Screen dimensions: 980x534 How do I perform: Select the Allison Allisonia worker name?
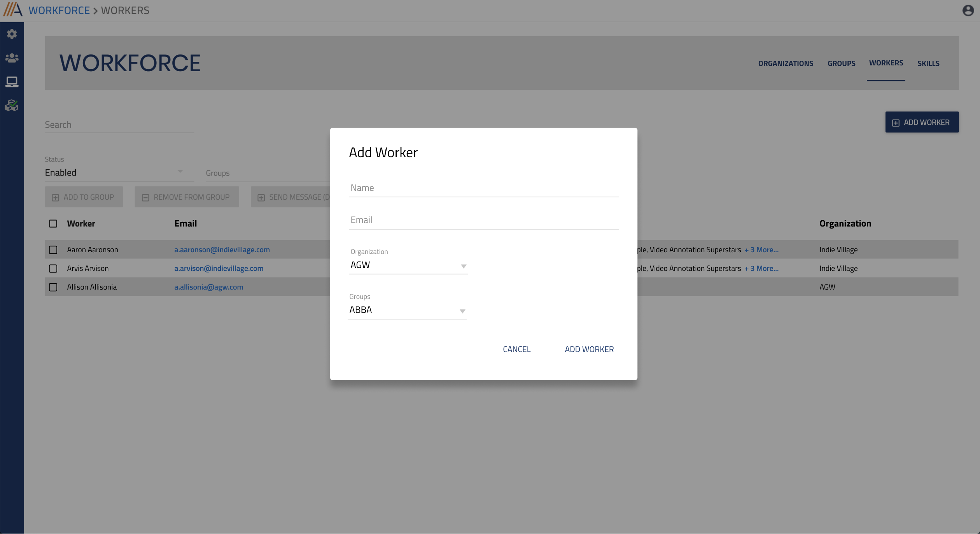[x=92, y=287]
